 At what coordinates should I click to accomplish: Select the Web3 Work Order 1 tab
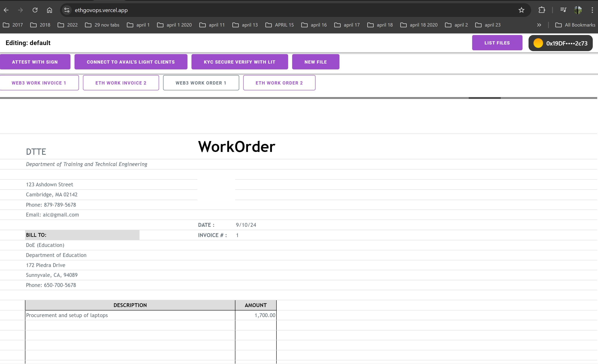pyautogui.click(x=201, y=82)
